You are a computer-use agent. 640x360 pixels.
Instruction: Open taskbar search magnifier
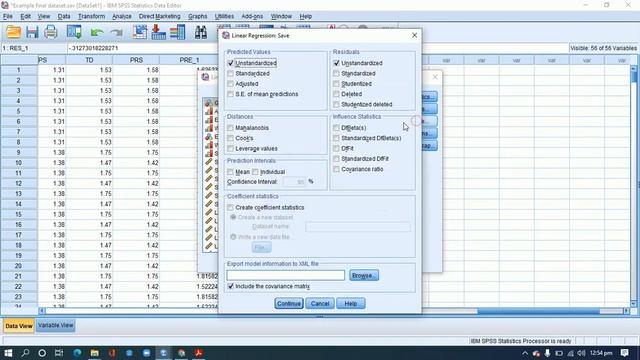click(25, 353)
